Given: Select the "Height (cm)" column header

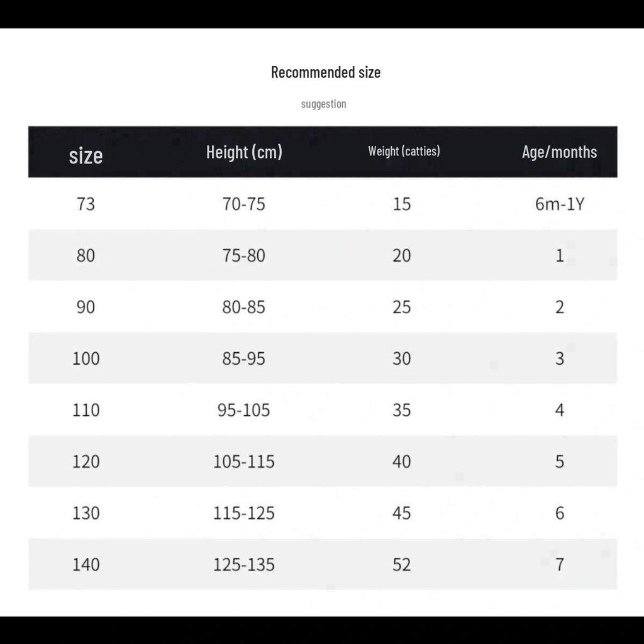Looking at the screenshot, I should [x=244, y=152].
